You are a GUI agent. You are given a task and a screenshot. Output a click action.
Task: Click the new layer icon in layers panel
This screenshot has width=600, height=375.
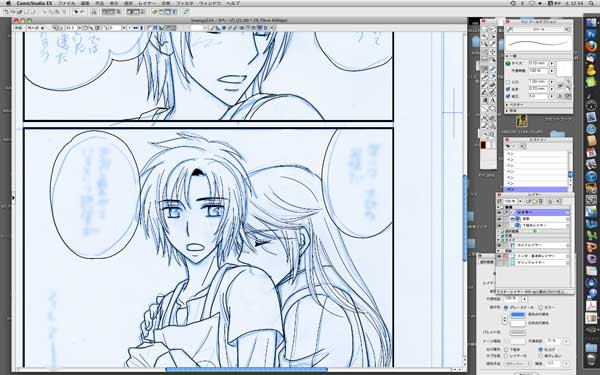pyautogui.click(x=528, y=201)
